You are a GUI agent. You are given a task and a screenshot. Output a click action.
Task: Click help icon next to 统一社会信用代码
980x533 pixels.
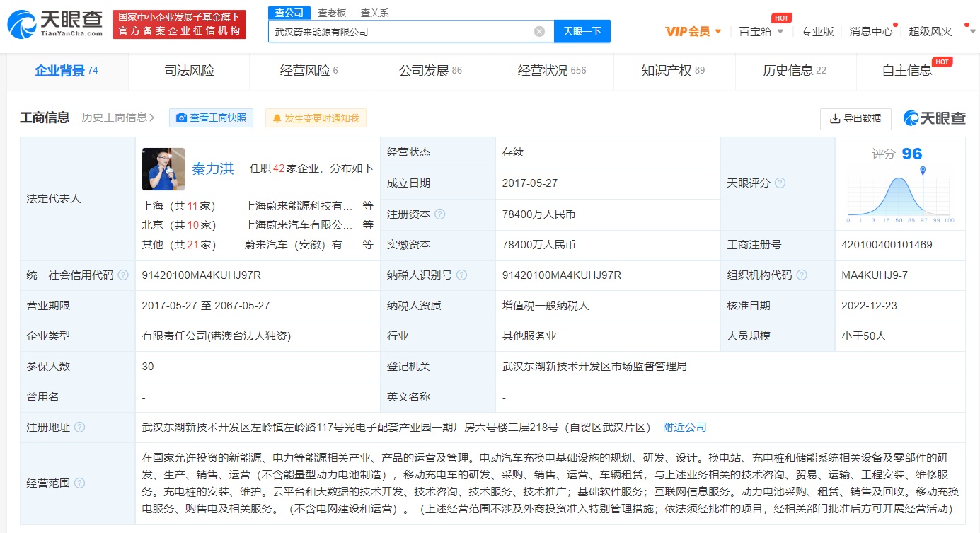123,275
